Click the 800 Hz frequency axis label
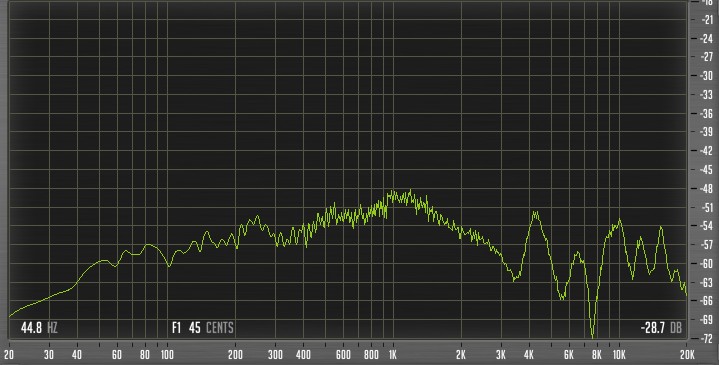The width and height of the screenshot is (719, 365). point(371,354)
